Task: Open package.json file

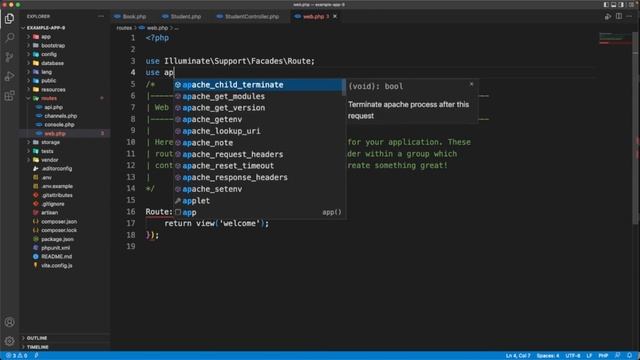Action: tap(57, 239)
